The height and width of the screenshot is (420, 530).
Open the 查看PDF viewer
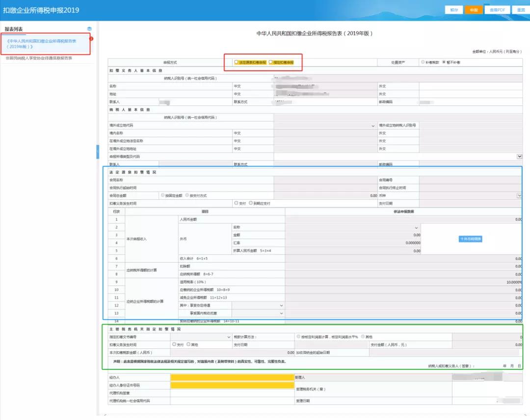(x=495, y=10)
